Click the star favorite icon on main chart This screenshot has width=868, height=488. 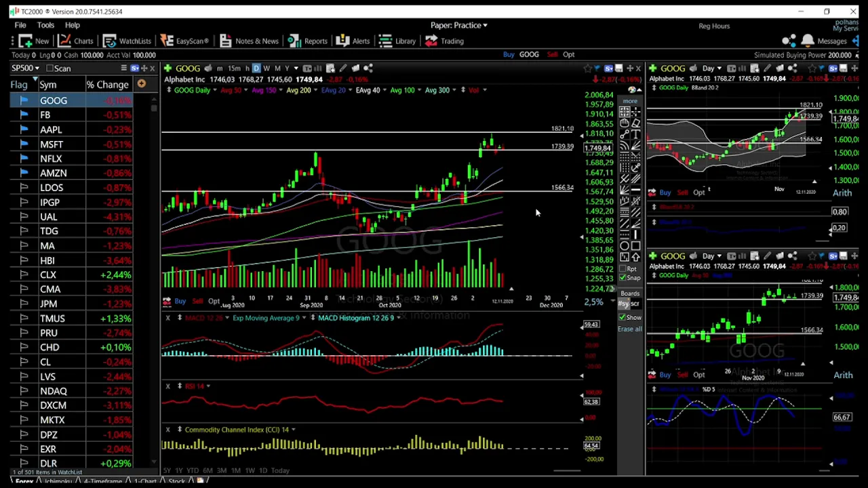coord(587,68)
